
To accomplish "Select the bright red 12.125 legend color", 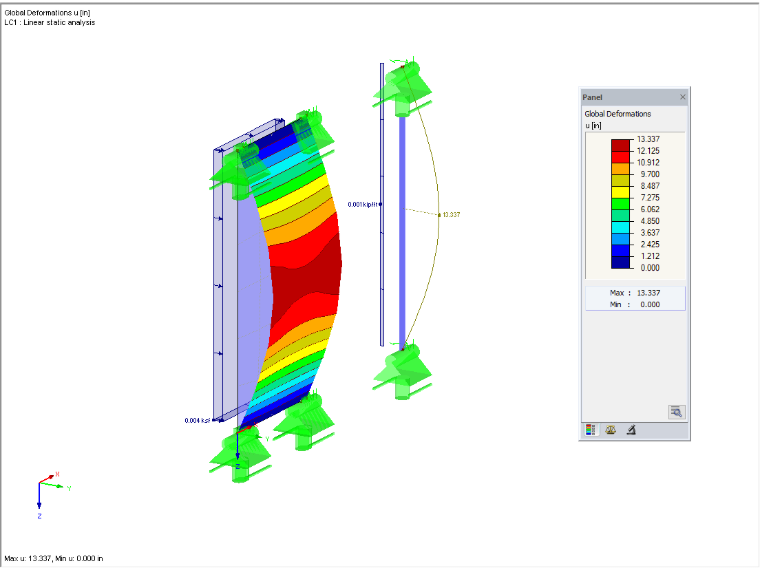I will pyautogui.click(x=620, y=157).
